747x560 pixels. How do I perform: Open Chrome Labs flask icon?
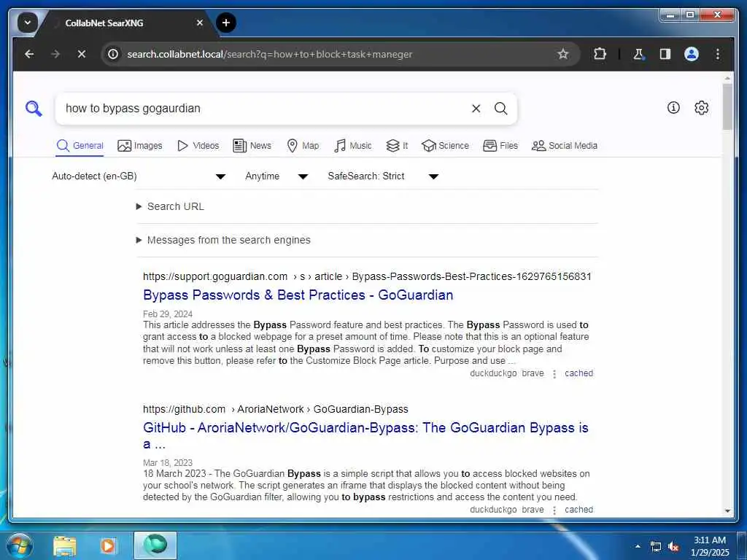(638, 54)
